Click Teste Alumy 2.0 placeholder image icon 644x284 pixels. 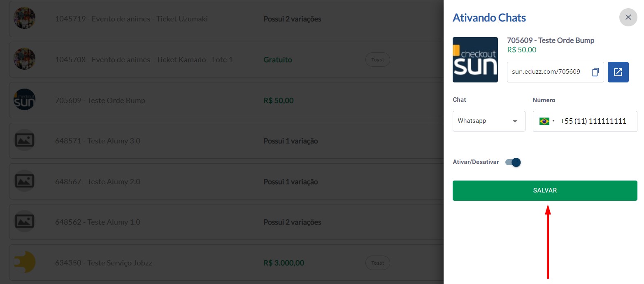(x=25, y=181)
